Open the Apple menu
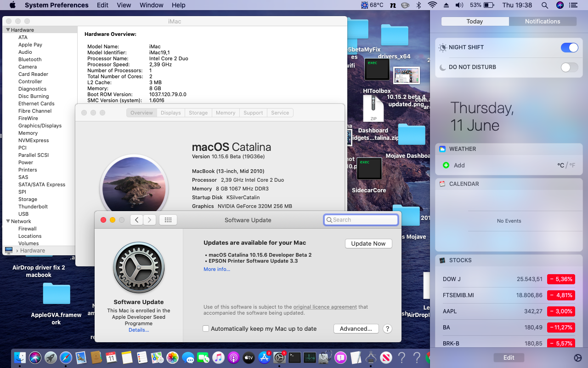Image resolution: width=588 pixels, height=368 pixels. (12, 5)
